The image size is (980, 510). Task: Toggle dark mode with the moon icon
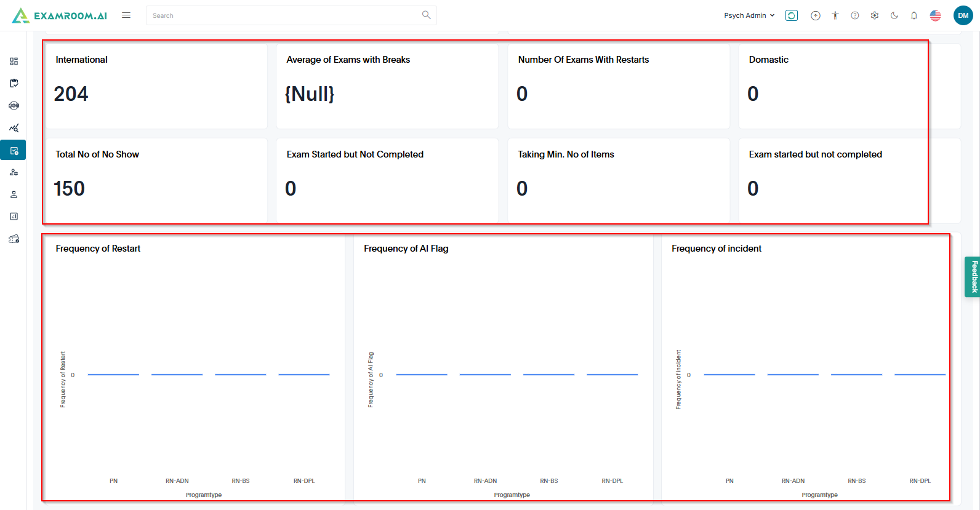point(894,15)
